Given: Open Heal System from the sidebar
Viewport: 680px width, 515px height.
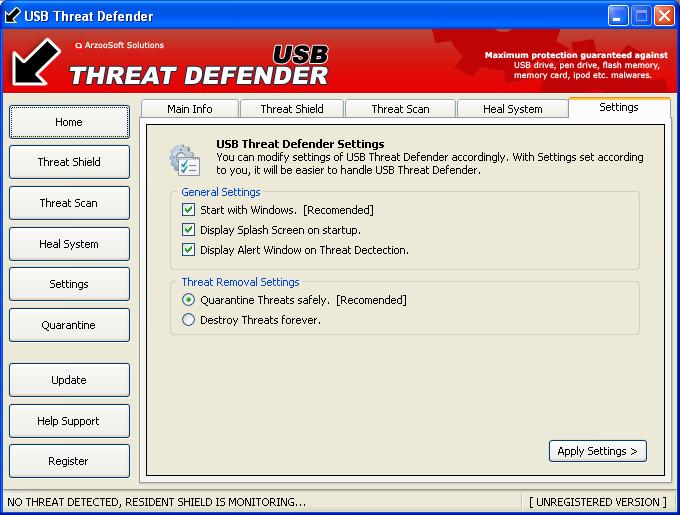Looking at the screenshot, I should pyautogui.click(x=69, y=244).
